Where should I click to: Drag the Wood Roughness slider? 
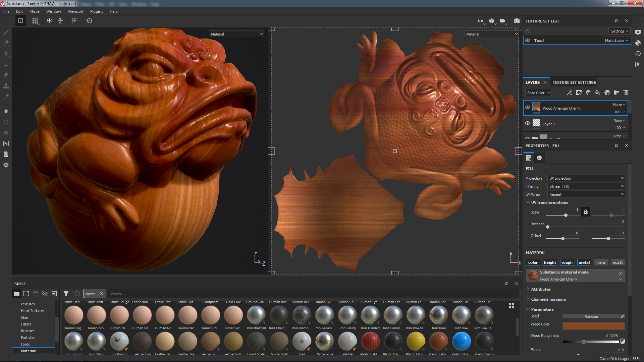tap(584, 341)
